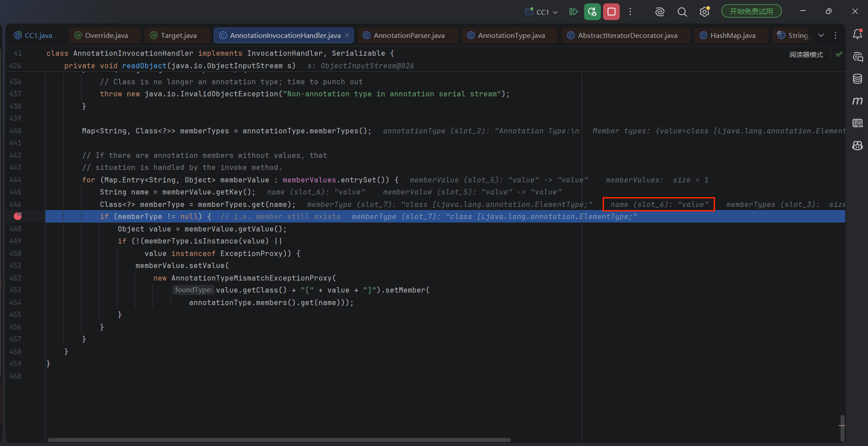The image size is (868, 446).
Task: Close the AnnotationInvocationHandler.java tab
Action: (347, 35)
